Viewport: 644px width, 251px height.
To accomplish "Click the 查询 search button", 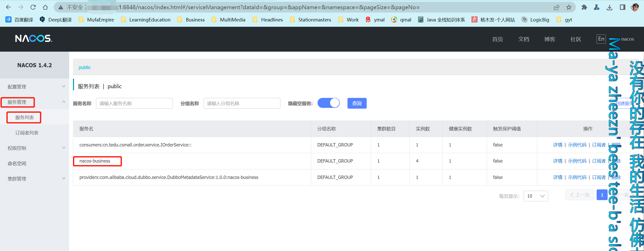I will point(357,103).
